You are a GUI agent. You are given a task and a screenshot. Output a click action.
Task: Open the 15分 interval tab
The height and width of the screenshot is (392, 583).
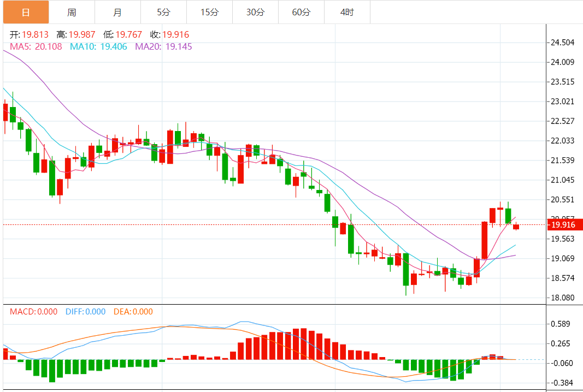tap(209, 12)
